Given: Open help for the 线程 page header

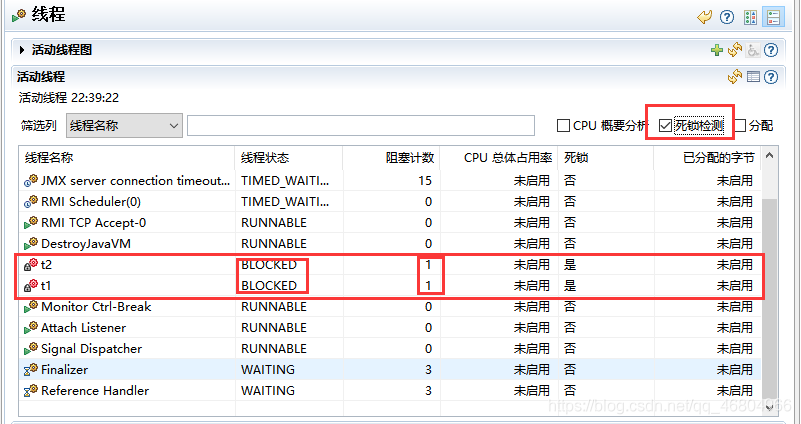Looking at the screenshot, I should click(727, 17).
